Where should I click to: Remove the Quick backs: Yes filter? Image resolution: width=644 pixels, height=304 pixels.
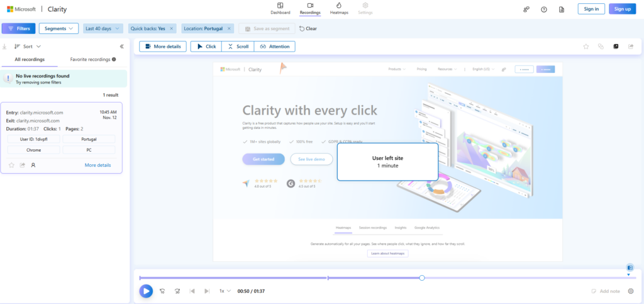(x=171, y=29)
